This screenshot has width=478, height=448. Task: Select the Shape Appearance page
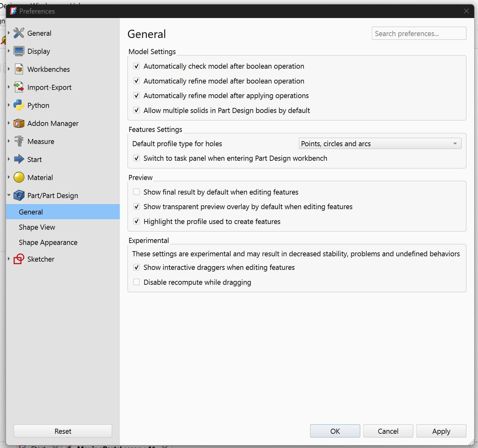tap(48, 242)
